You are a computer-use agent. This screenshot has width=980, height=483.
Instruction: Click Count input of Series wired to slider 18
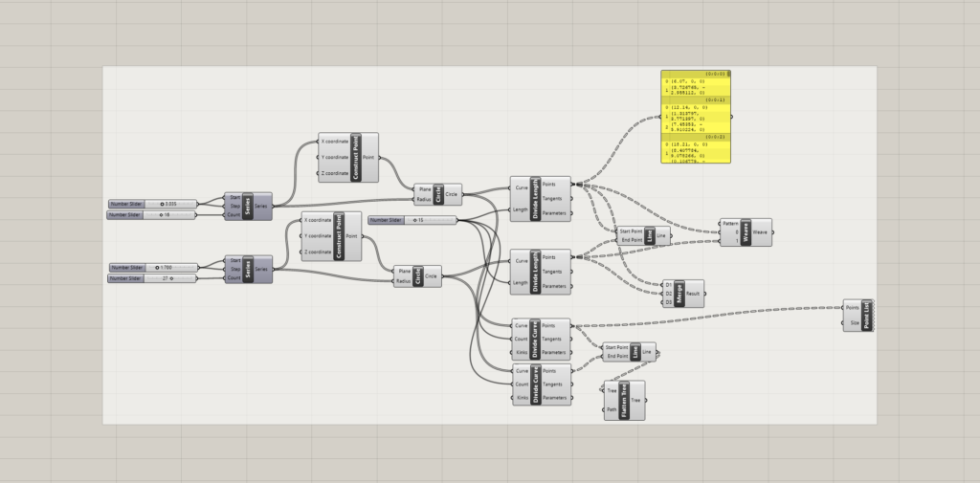pyautogui.click(x=234, y=215)
